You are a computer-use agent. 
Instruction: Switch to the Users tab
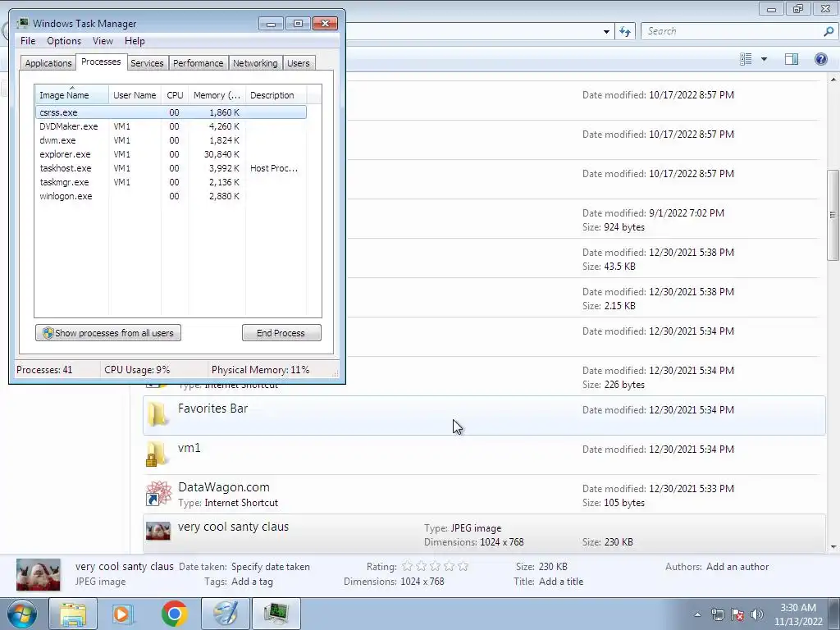click(x=299, y=63)
